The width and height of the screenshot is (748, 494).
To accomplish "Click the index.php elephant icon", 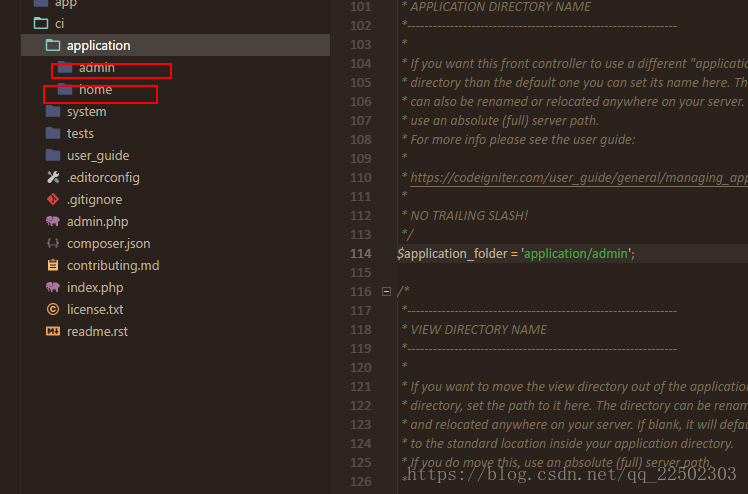I will [53, 287].
